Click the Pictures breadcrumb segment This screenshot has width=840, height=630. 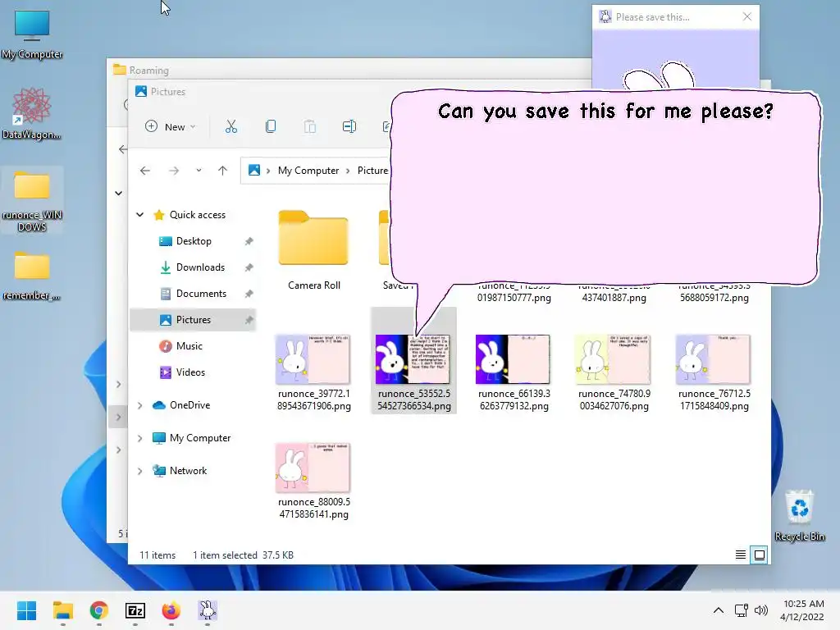[373, 171]
